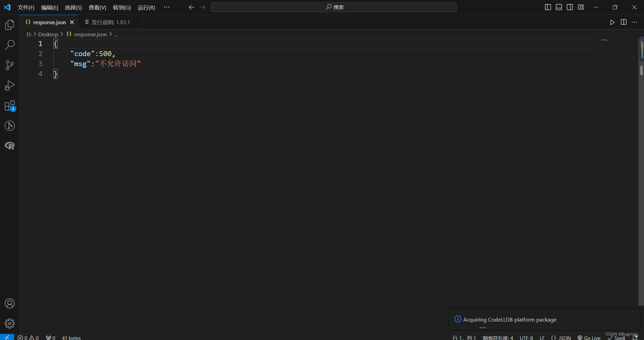
Task: Open the Git Graph style activity icon
Action: [x=10, y=126]
